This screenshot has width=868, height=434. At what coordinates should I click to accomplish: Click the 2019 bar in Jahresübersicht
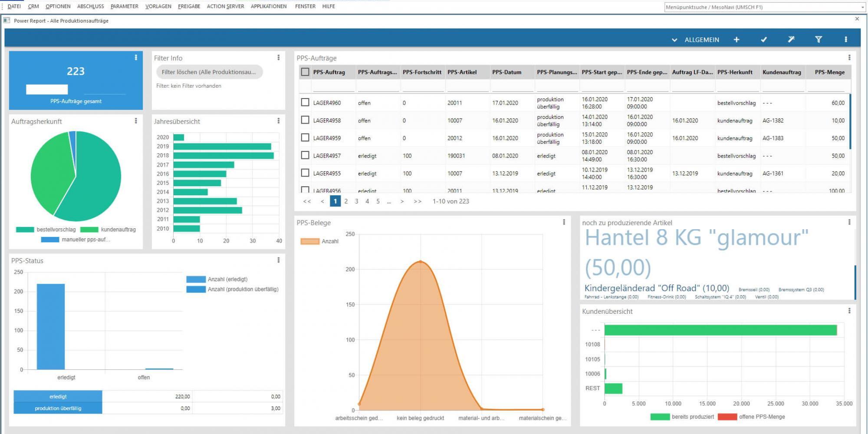[222, 146]
